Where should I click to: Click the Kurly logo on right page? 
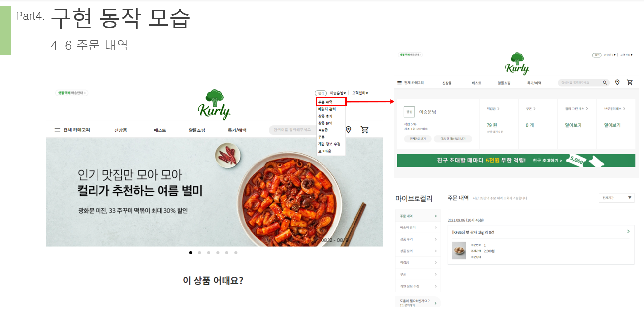coord(516,64)
